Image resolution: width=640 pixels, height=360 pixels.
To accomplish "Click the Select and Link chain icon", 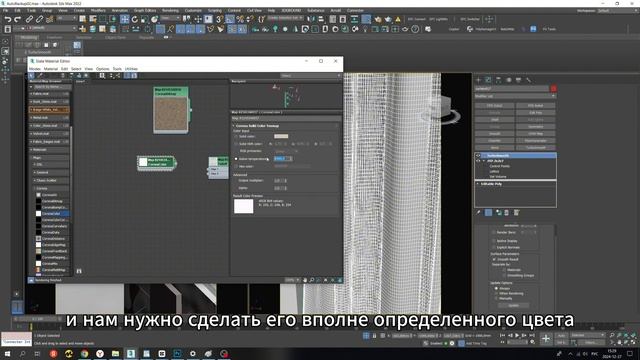I will 29,19.
